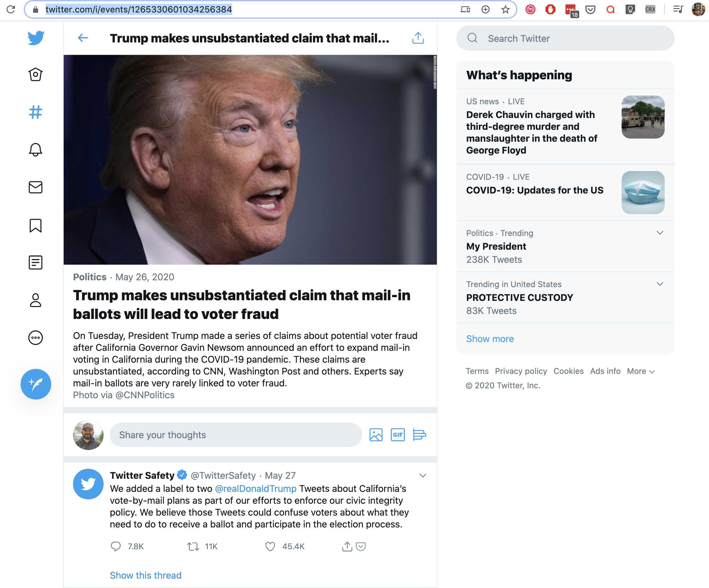Bookmark the page with browser star icon
Image resolution: width=709 pixels, height=588 pixels.
(505, 9)
